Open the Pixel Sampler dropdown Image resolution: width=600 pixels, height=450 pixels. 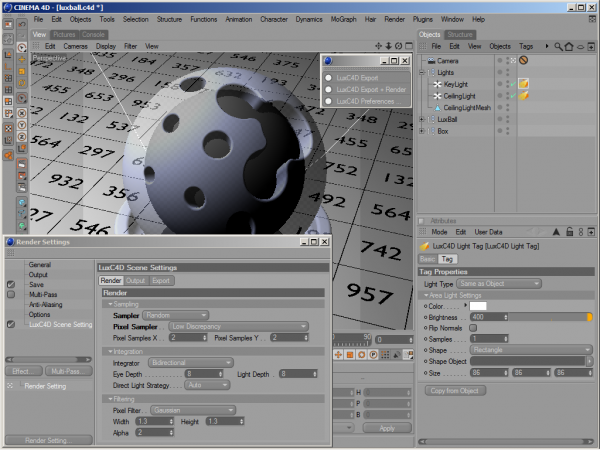coord(238,327)
